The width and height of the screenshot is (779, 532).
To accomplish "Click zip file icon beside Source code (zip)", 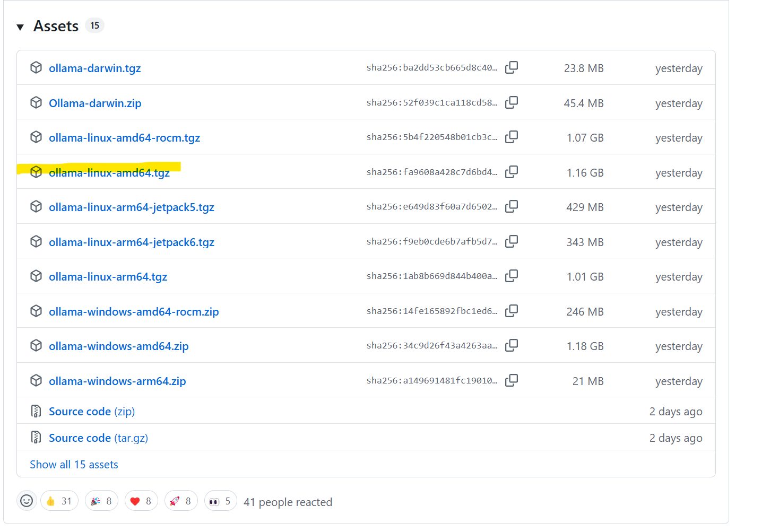I will (x=36, y=411).
